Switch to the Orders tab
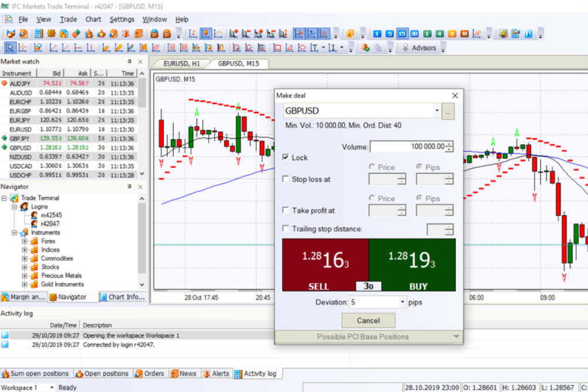 coord(149,374)
